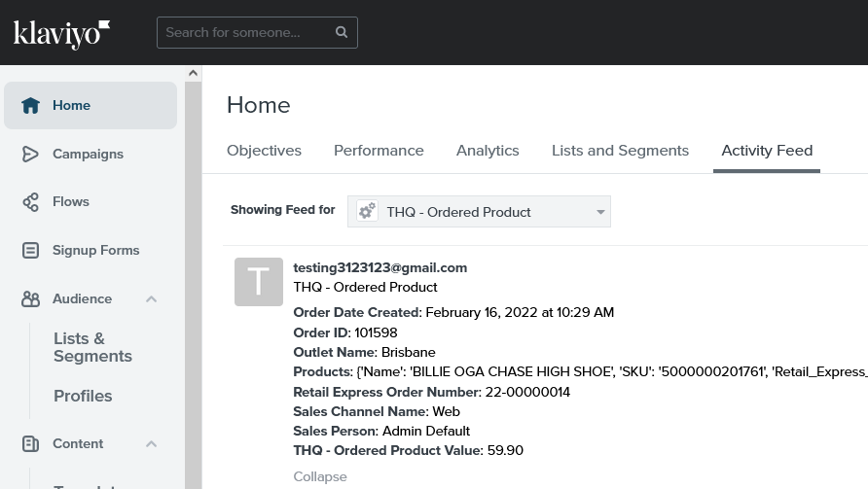Click Outlet Name Brisbane text
868x489 pixels.
pyautogui.click(x=364, y=352)
